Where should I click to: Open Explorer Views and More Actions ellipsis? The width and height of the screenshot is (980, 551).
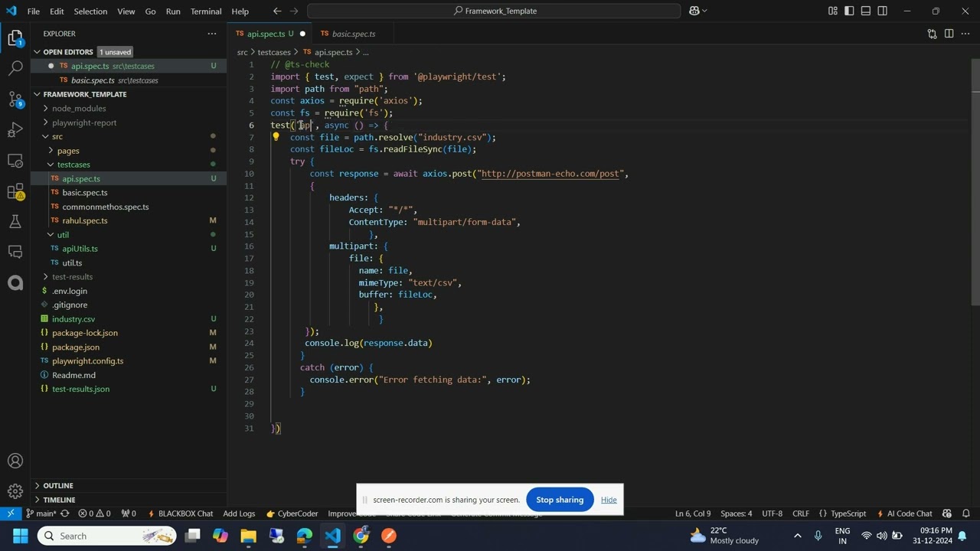tap(212, 34)
